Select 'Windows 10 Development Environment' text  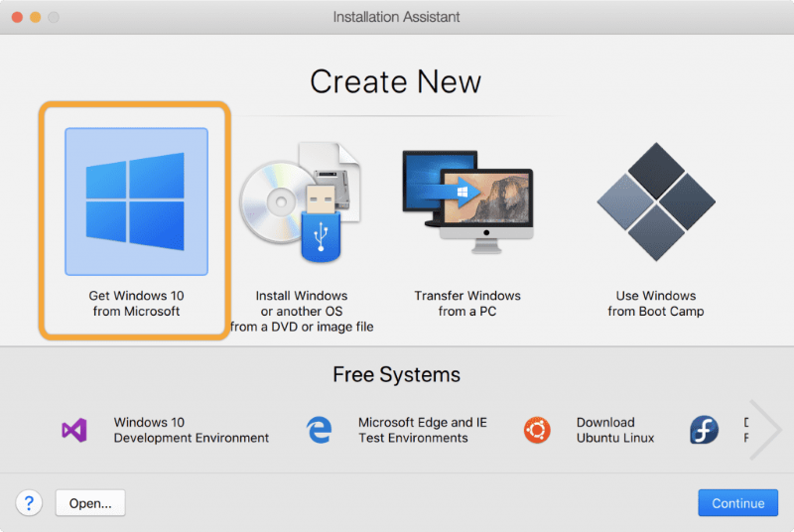[x=191, y=430]
